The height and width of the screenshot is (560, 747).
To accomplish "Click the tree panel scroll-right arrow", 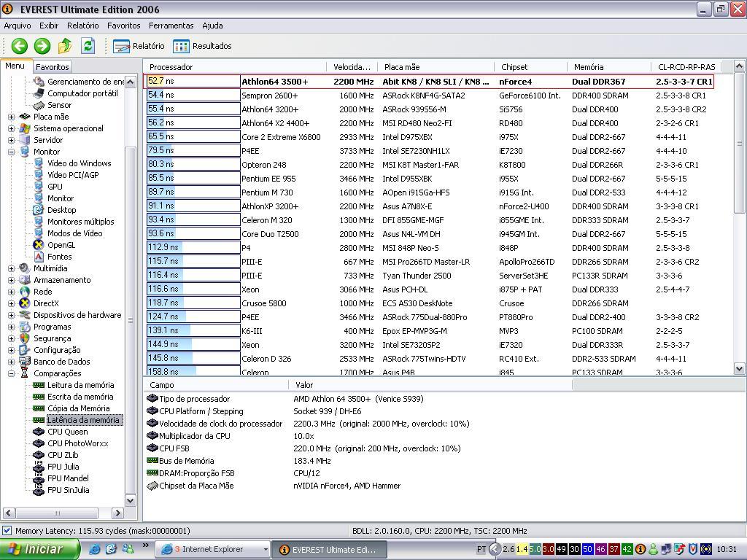I will [x=117, y=513].
